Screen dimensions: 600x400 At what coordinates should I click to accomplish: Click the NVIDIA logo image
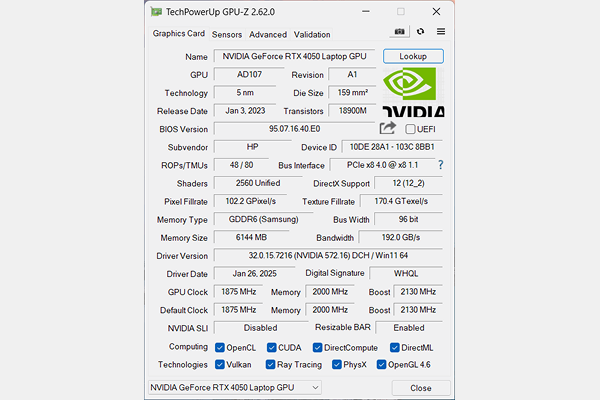tap(413, 92)
